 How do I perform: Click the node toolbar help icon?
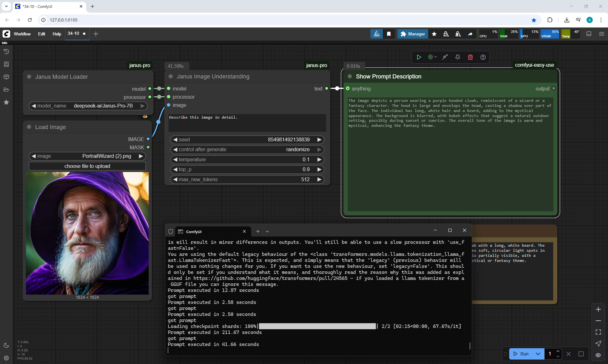[x=483, y=57]
